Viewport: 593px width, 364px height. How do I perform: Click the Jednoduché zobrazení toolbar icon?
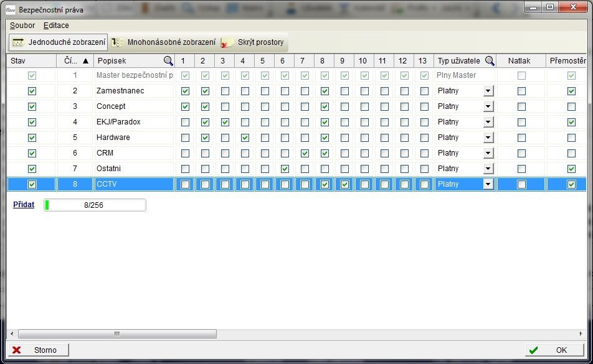point(18,42)
